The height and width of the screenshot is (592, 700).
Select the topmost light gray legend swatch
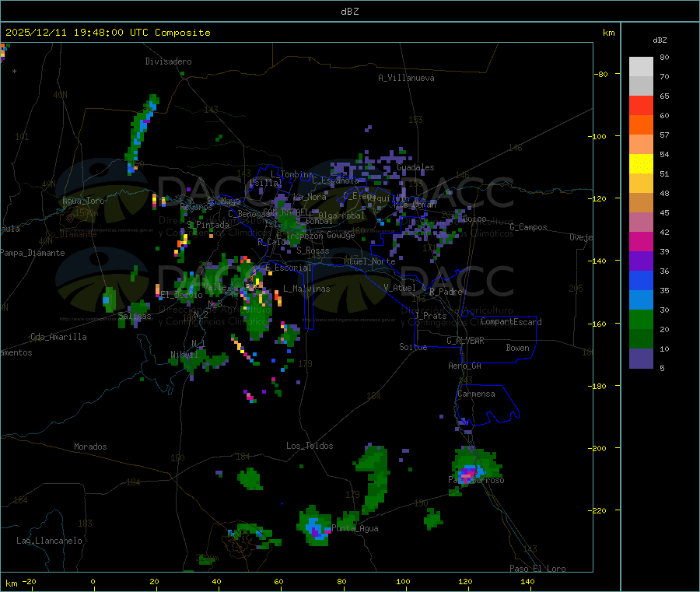click(641, 67)
